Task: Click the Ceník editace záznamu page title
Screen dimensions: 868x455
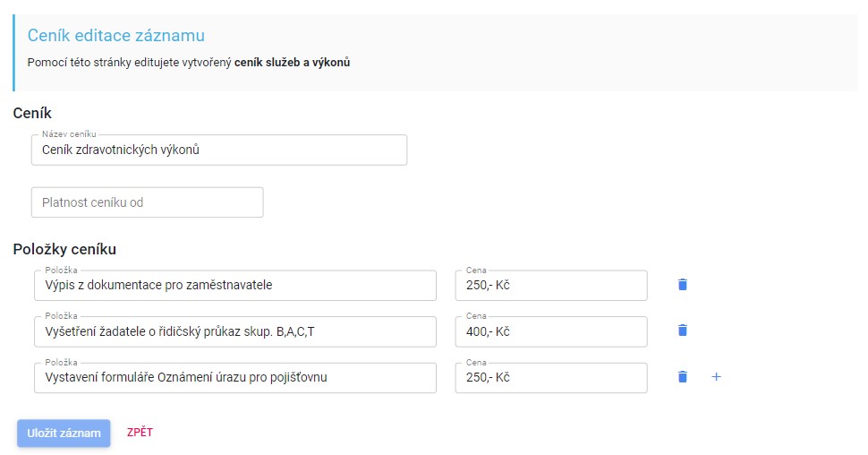Action: [x=116, y=36]
